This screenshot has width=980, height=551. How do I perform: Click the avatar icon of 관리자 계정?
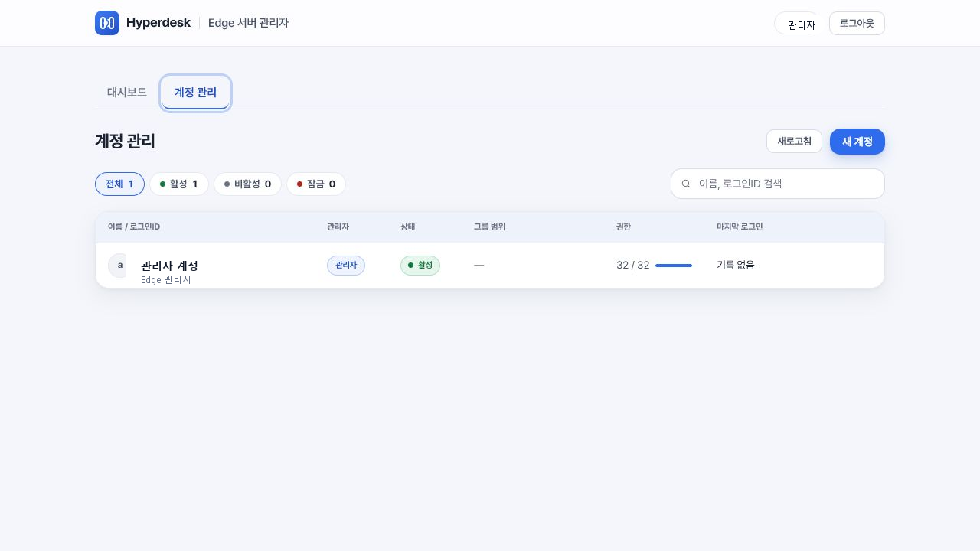tap(117, 265)
